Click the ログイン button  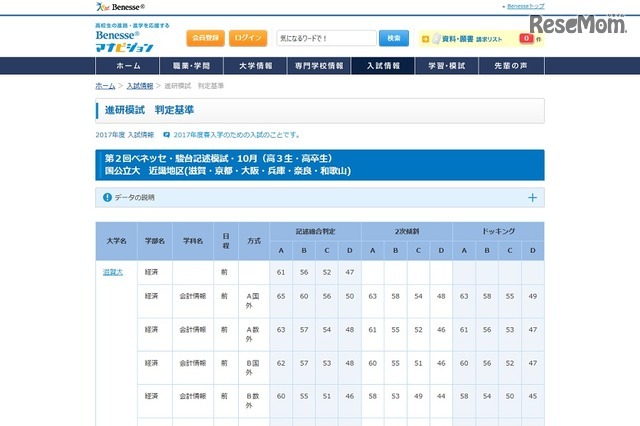click(x=248, y=38)
